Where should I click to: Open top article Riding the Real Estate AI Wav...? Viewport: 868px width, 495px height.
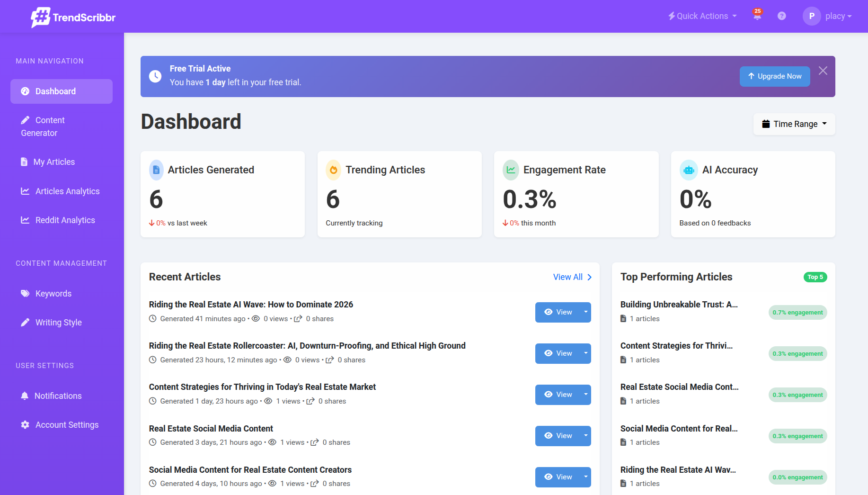point(678,470)
